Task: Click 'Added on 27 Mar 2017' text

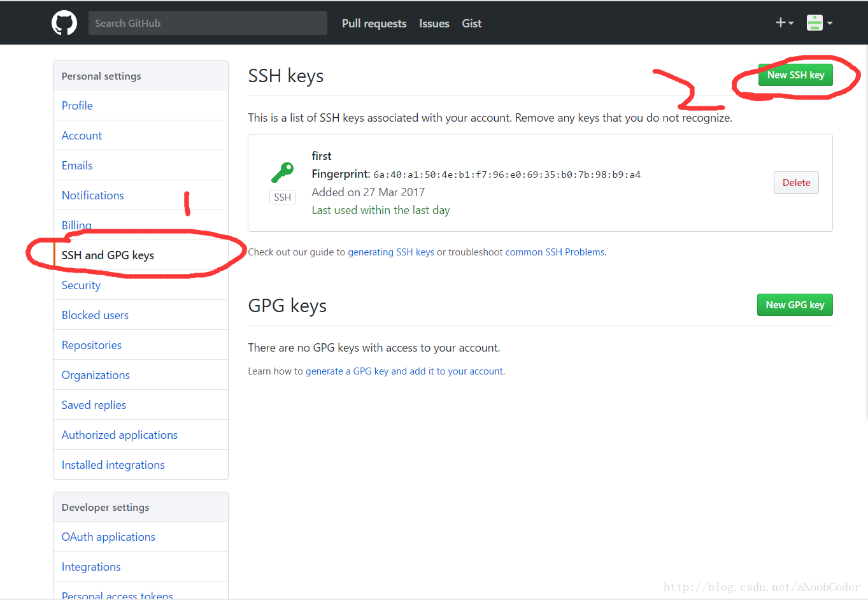Action: click(368, 192)
